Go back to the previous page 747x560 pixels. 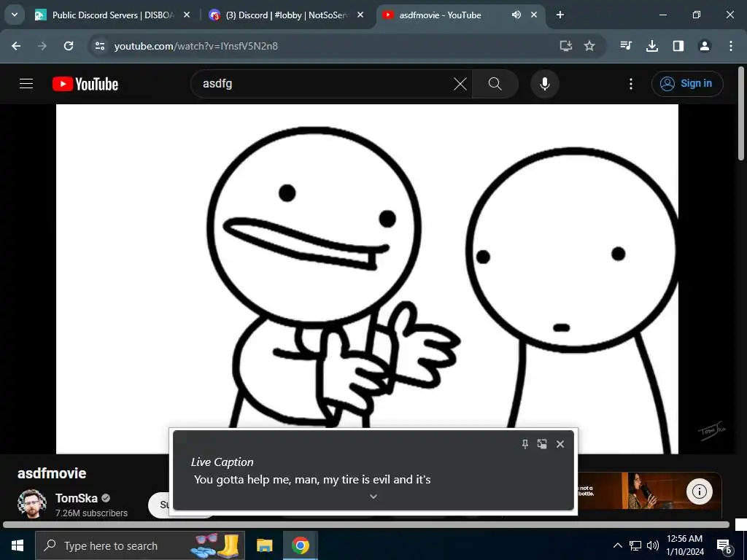point(16,46)
